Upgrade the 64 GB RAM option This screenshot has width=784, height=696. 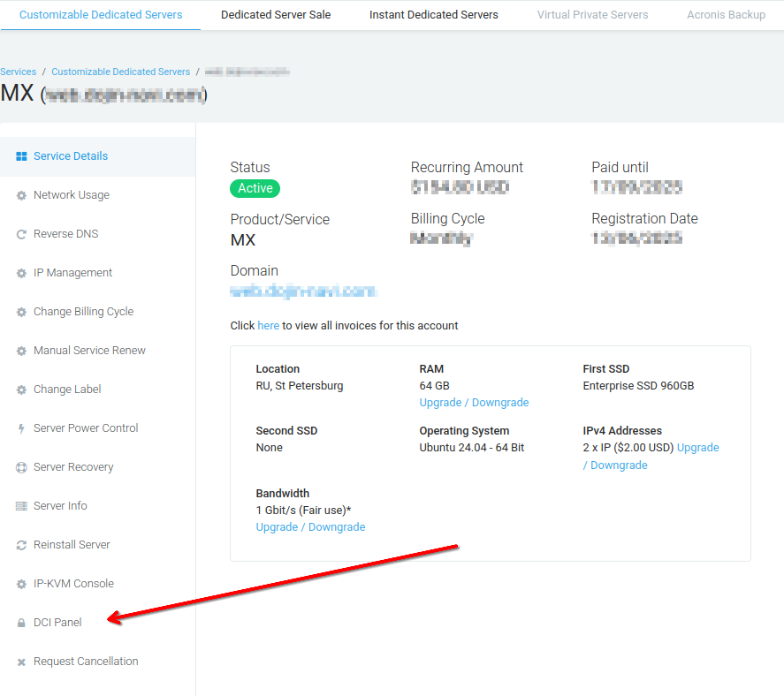[x=474, y=402]
